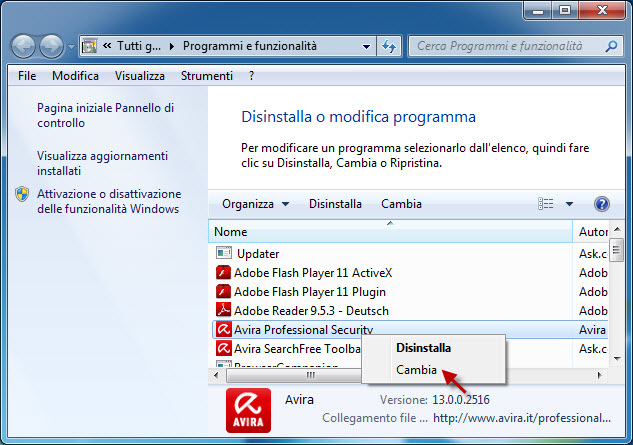Maximize the window
The height and width of the screenshot is (445, 633).
coord(565,10)
